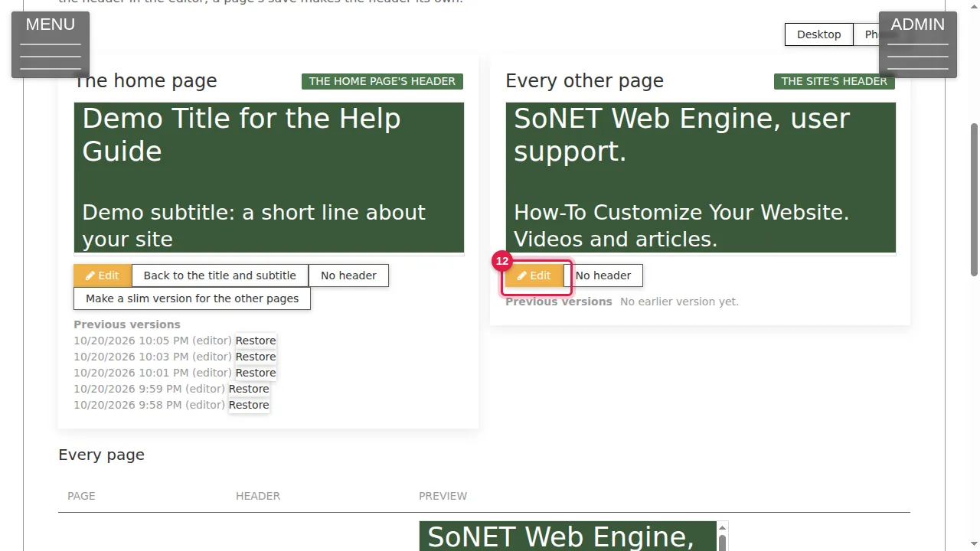Edit the home page header
Screen dimensions: 980x551
(103, 275)
